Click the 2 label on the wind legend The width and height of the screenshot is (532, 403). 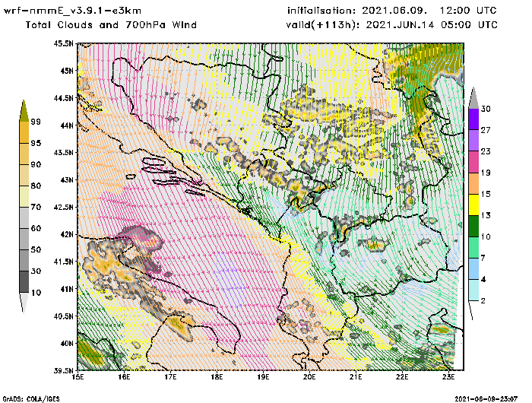tap(483, 301)
